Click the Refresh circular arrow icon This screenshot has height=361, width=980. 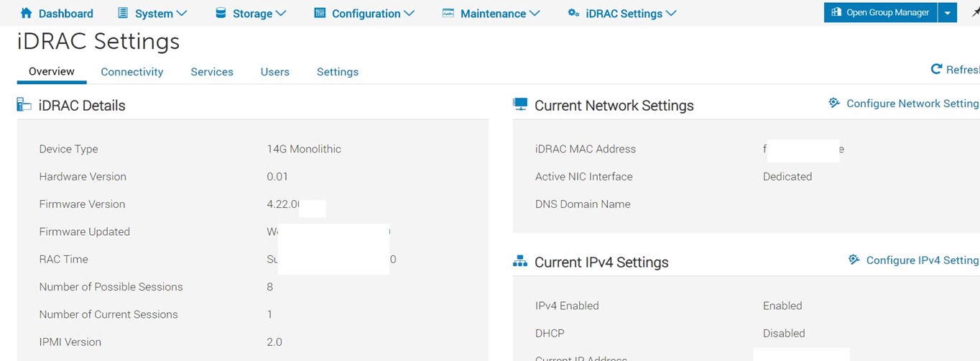point(936,69)
